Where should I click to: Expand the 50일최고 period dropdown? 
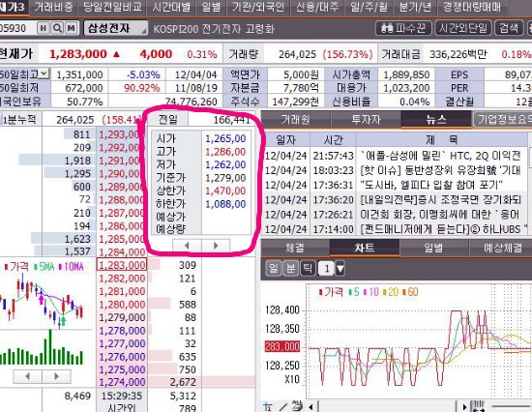pos(44,74)
